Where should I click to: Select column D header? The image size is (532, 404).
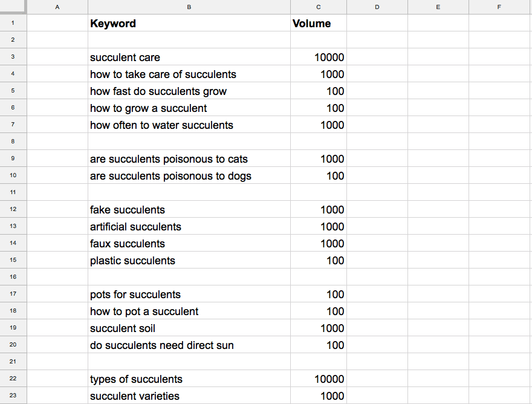[x=377, y=7]
